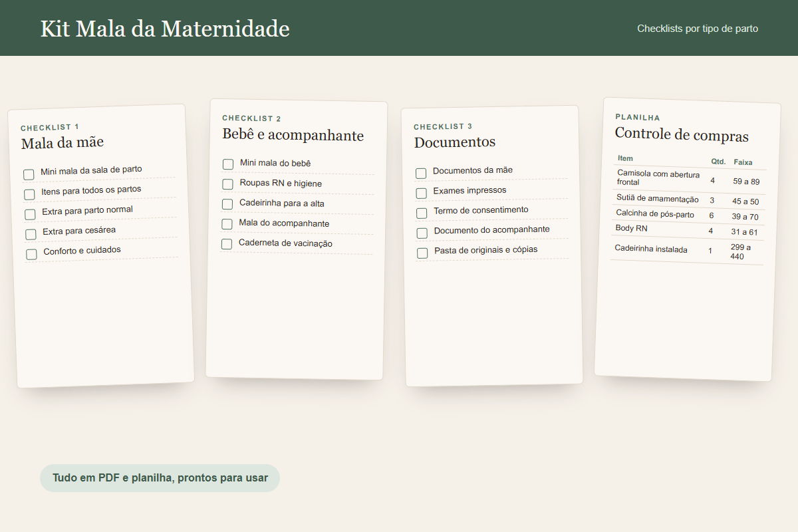Mark 'Caderneta de vacinação' checkbox
The height and width of the screenshot is (532, 798).
click(x=227, y=243)
